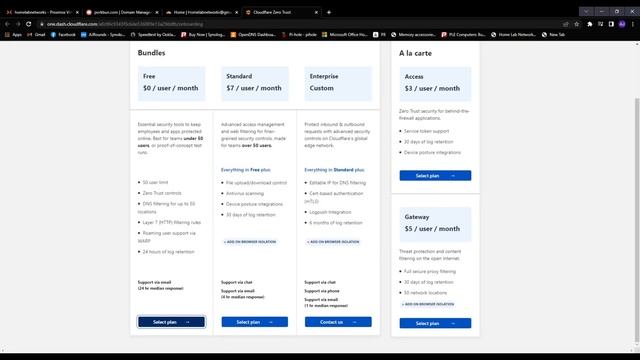
Task: Open the New Tab bookmark
Action: [553, 35]
